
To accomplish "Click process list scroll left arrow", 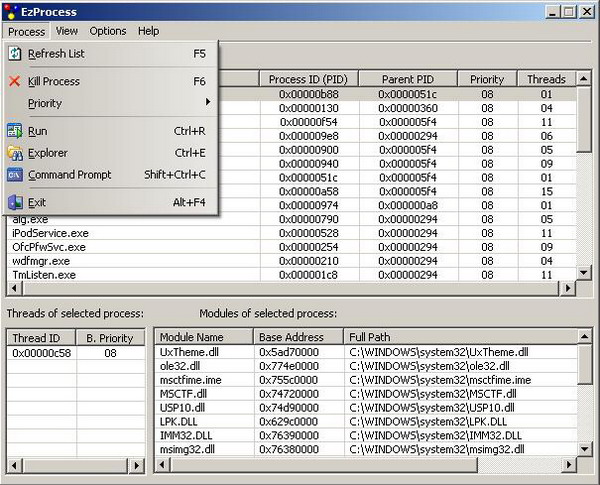I will click(14, 288).
